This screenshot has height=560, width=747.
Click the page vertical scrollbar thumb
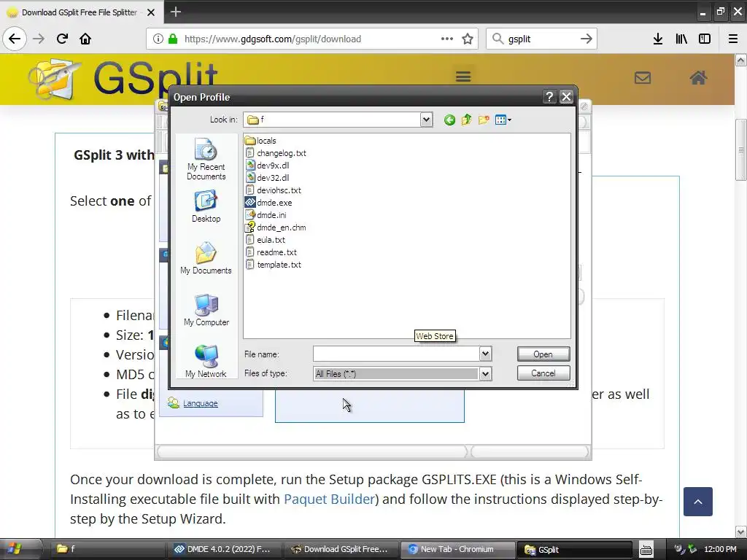point(741,149)
